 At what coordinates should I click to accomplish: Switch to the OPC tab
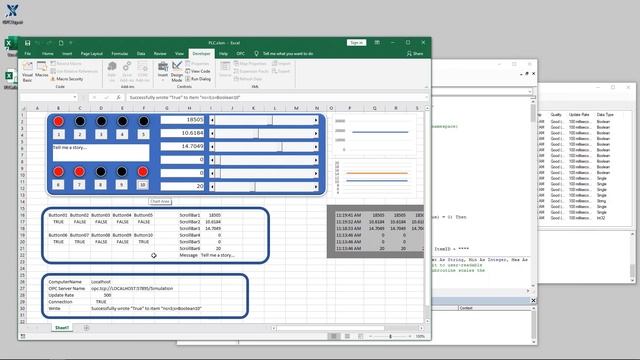241,53
